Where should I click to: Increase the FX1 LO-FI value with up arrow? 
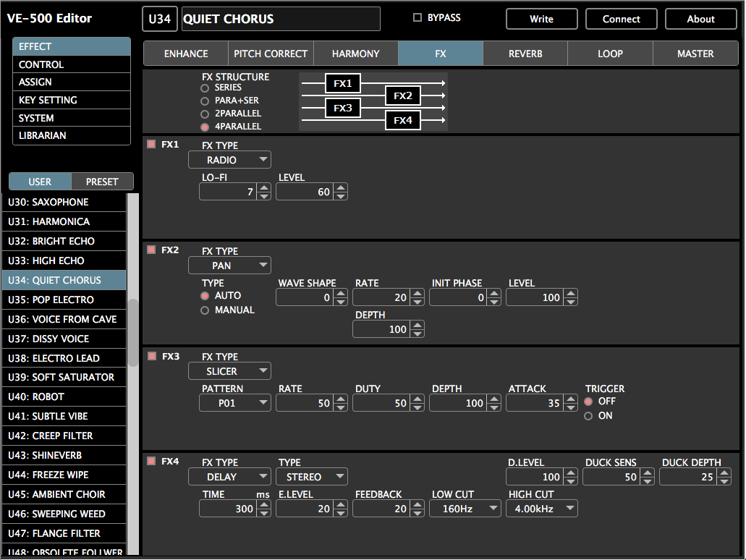(264, 187)
